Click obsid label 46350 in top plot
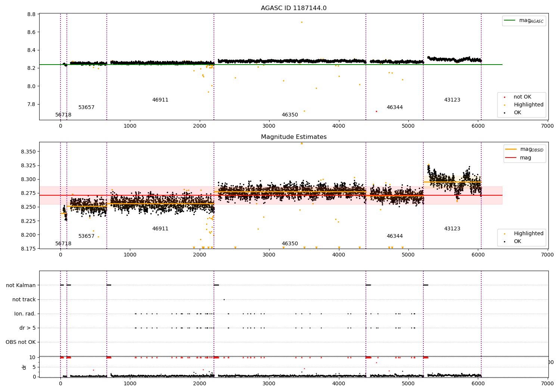The image size is (560, 392). point(290,115)
